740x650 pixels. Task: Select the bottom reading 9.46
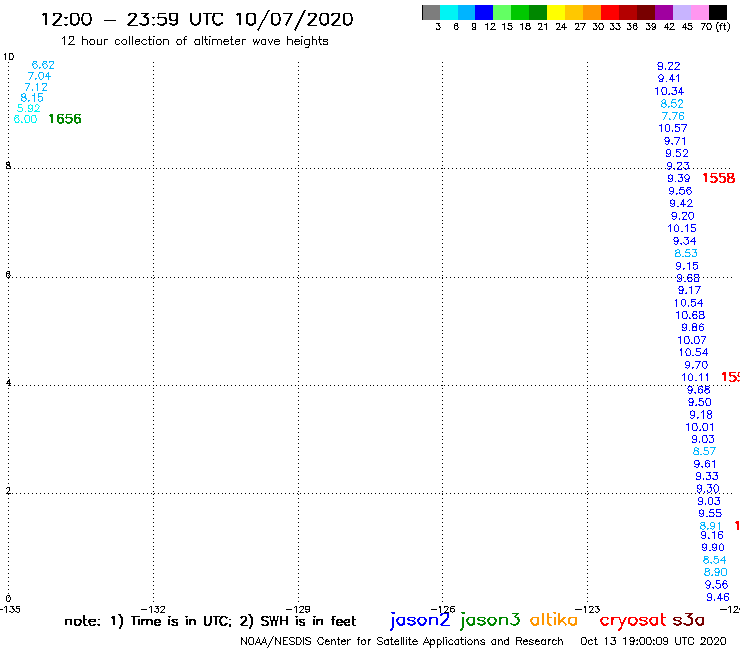pyautogui.click(x=718, y=598)
